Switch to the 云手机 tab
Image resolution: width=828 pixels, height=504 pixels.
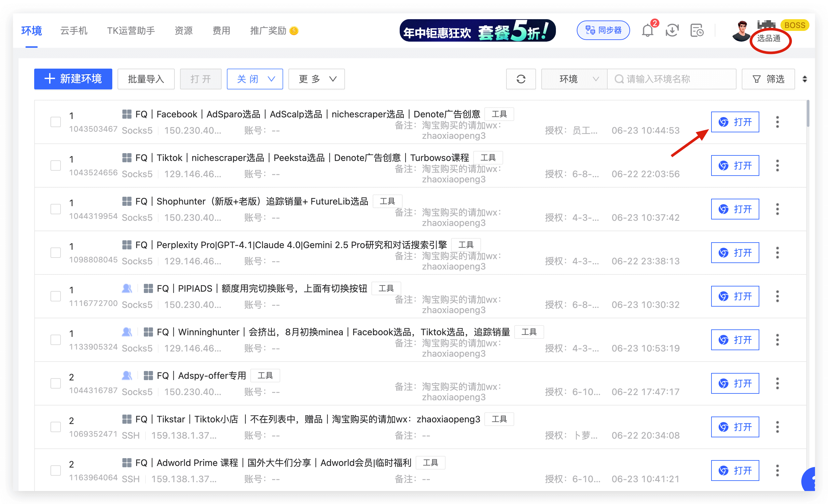click(x=74, y=31)
